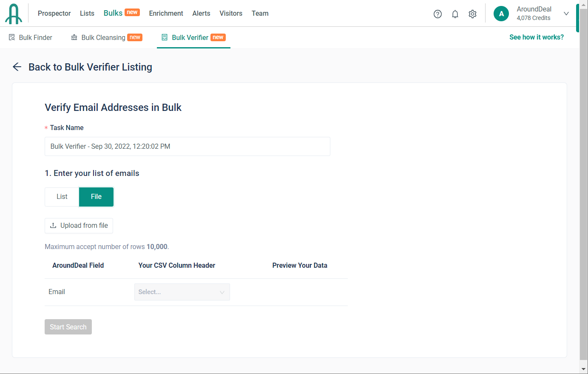
Task: Open the Email CSV column Select dropdown
Action: tap(182, 292)
